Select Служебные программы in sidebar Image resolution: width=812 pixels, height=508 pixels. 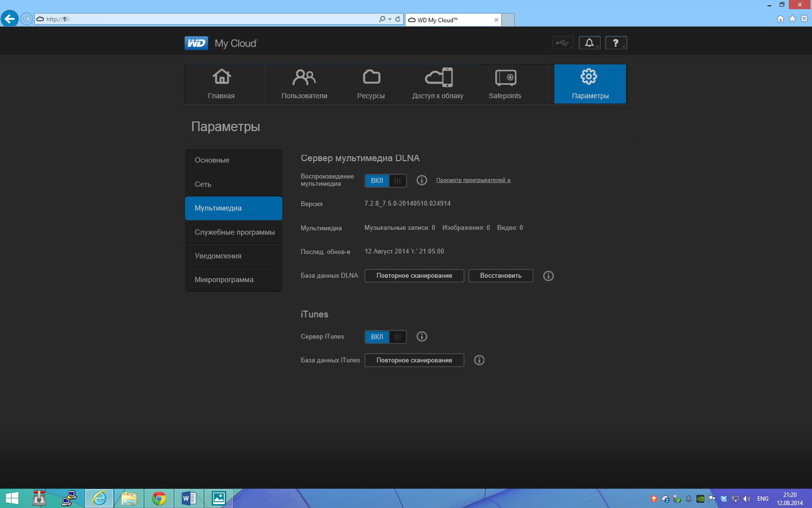tap(233, 232)
